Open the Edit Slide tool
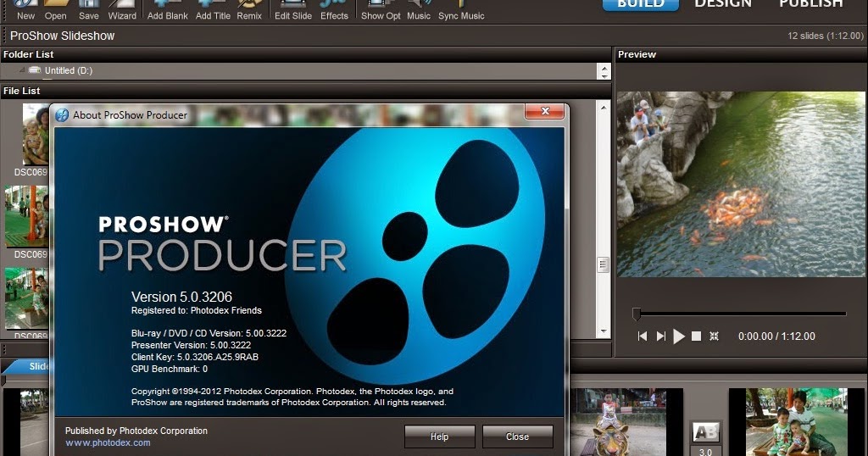The height and width of the screenshot is (456, 868). (x=292, y=11)
